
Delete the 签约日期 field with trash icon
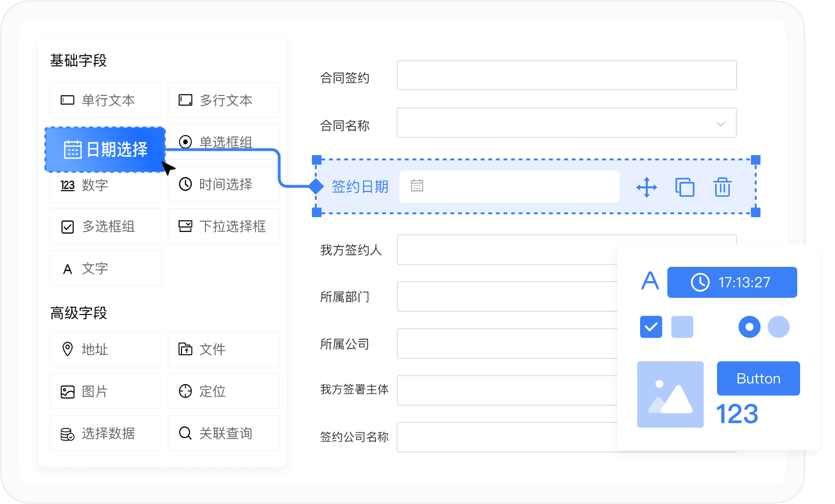click(x=722, y=187)
